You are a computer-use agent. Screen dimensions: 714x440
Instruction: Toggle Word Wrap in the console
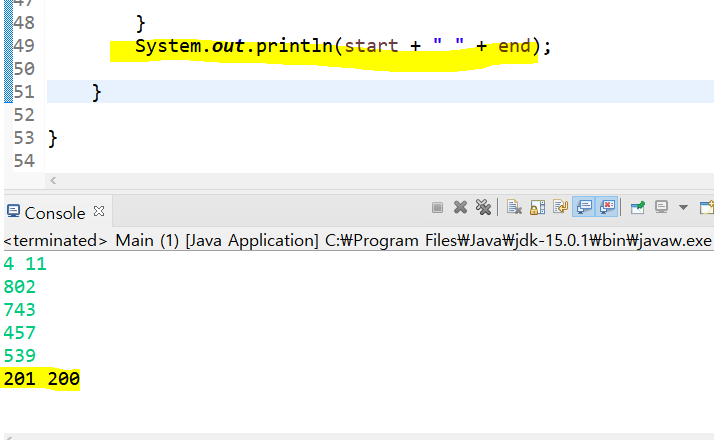tap(561, 207)
